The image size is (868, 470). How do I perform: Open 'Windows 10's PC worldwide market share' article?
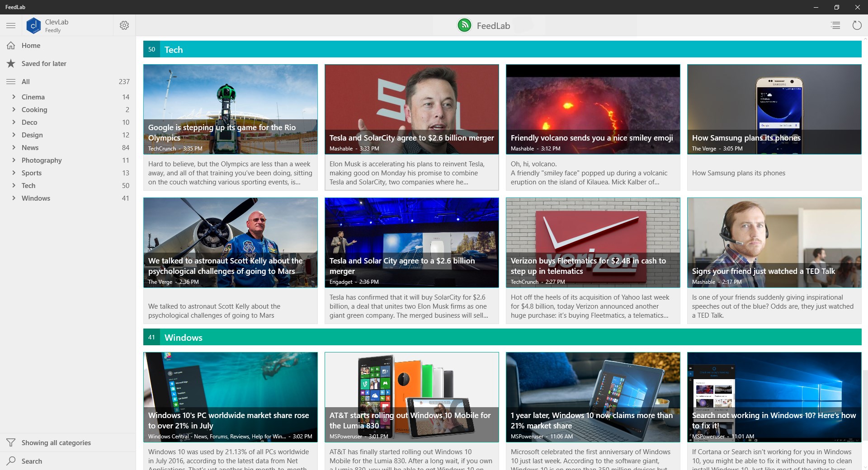230,397
